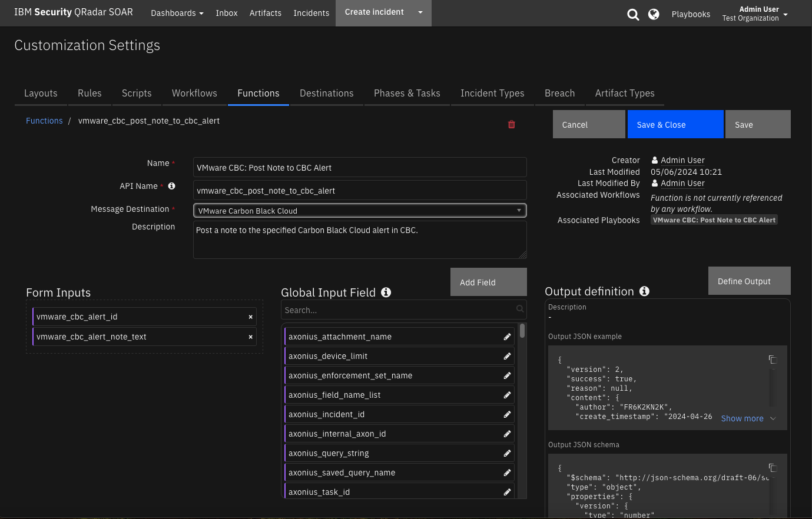Open Message Destination dropdown
812x519 pixels.
[360, 211]
